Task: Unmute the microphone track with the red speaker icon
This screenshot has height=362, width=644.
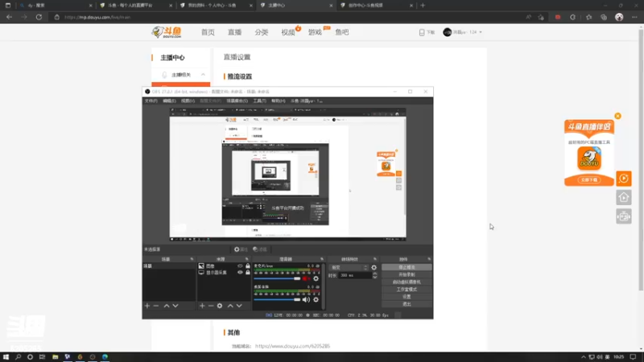Action: [306, 278]
